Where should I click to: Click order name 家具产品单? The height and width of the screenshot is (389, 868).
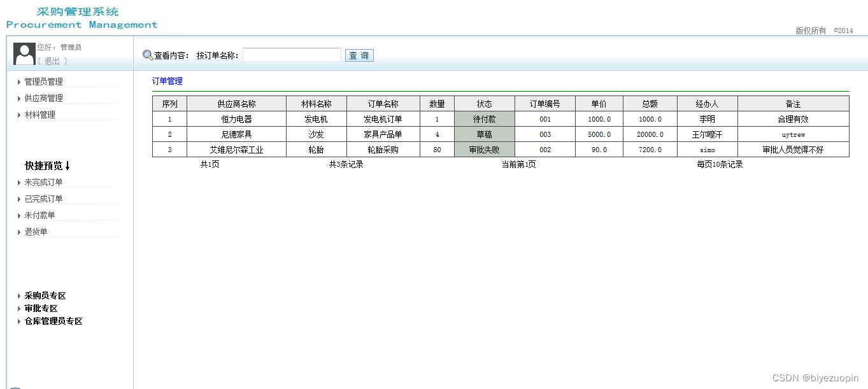[x=383, y=134]
